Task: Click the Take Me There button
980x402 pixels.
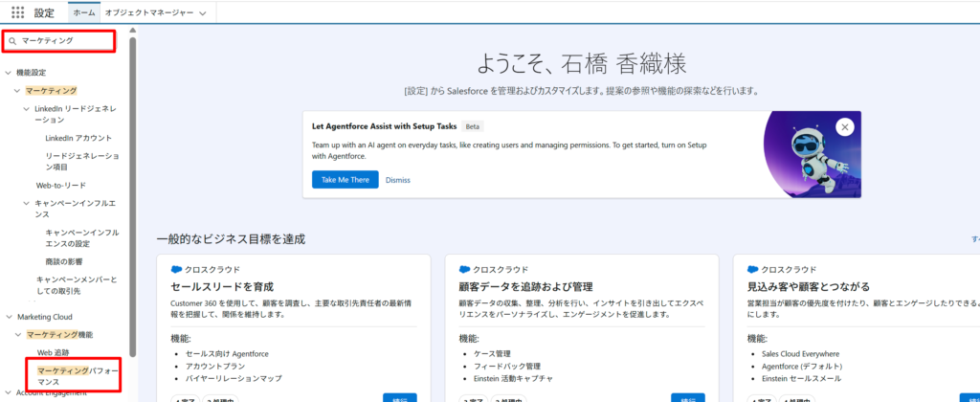Action: point(345,179)
